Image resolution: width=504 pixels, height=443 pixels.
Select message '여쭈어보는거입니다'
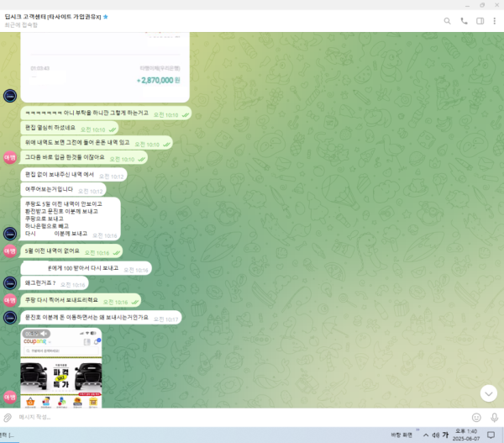[63, 189]
